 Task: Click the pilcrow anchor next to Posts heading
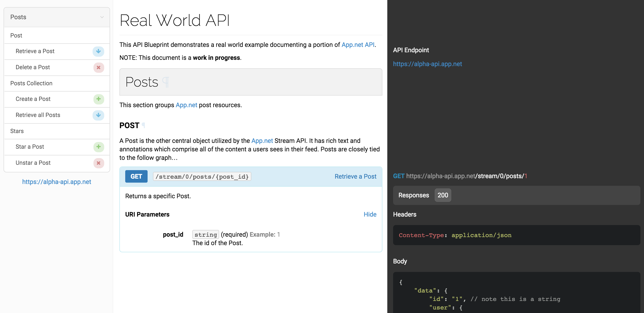pyautogui.click(x=165, y=82)
